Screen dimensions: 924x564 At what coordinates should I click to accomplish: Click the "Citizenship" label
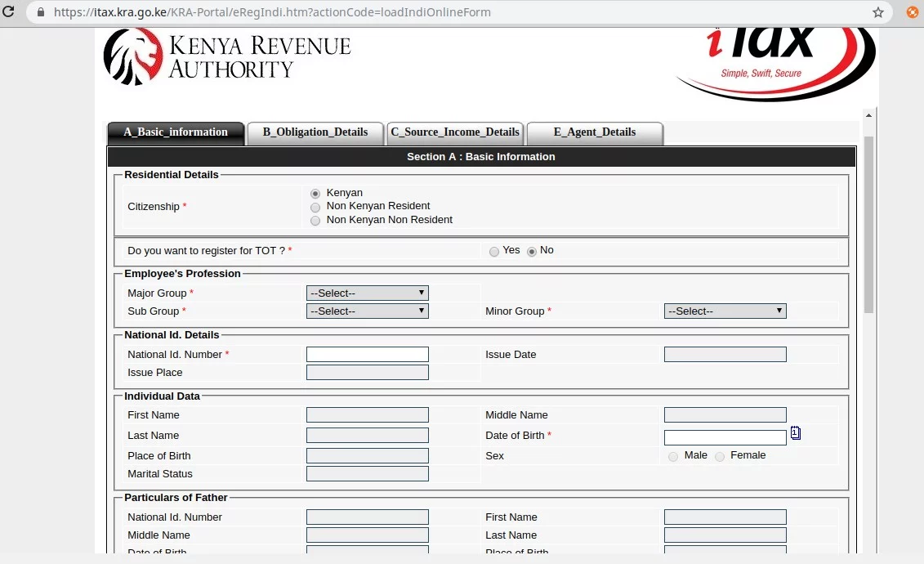(x=154, y=206)
